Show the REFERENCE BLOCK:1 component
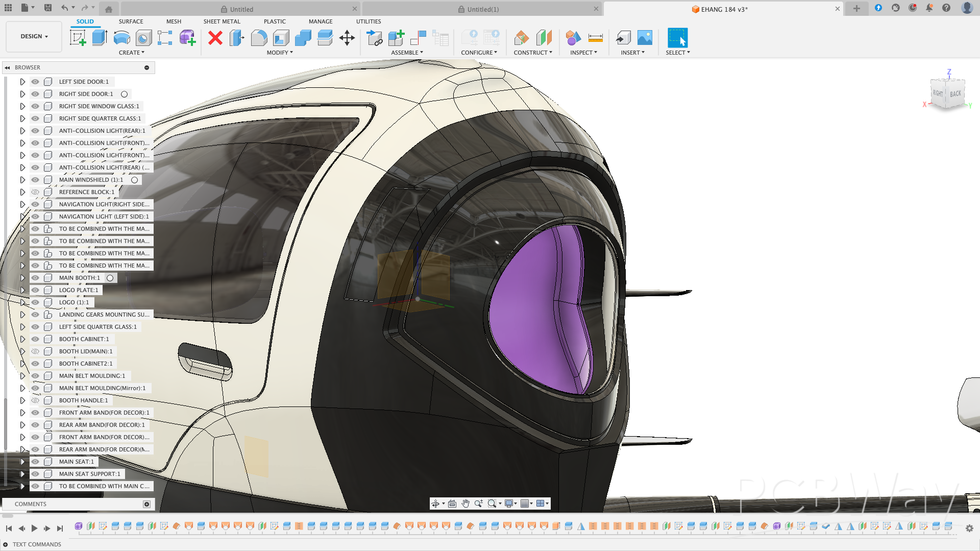Screen dimensions: 980x551 (35, 192)
